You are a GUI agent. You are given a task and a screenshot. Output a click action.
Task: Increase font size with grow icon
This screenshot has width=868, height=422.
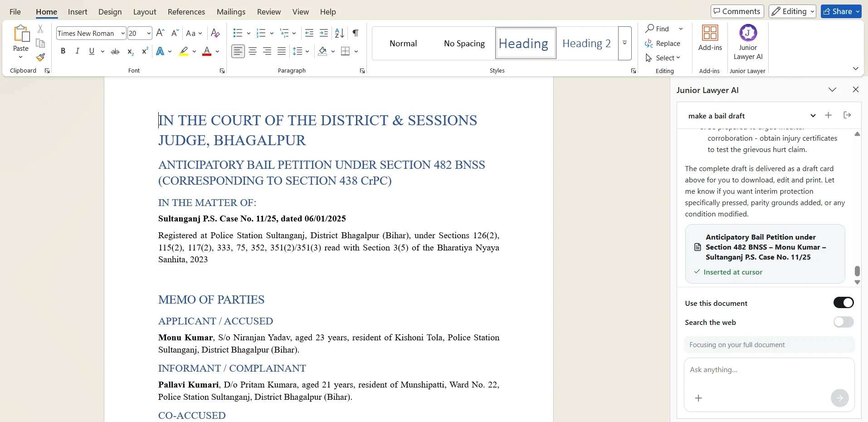click(x=160, y=33)
